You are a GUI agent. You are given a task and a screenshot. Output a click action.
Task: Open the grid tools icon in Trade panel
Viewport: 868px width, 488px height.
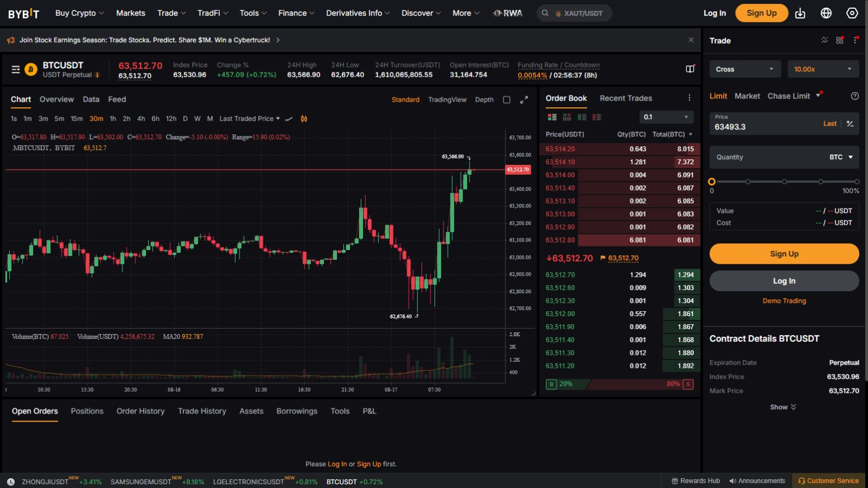pos(840,40)
